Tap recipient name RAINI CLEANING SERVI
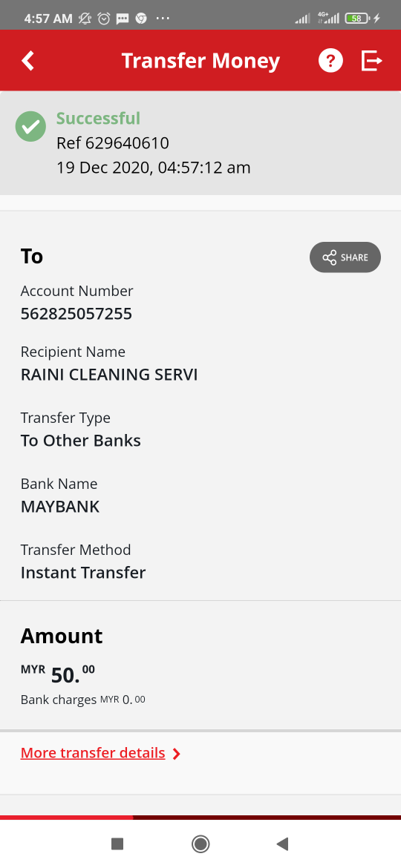The height and width of the screenshot is (868, 401). 109,375
